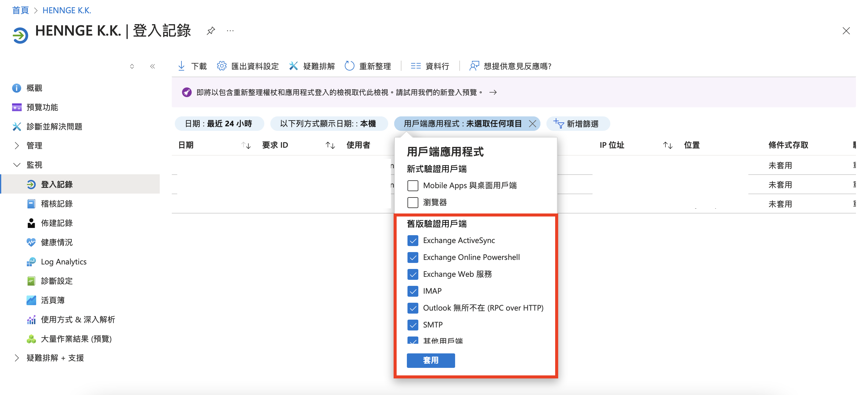
Task: Open the 日期 : 最近 24 小時 filter
Action: click(219, 124)
